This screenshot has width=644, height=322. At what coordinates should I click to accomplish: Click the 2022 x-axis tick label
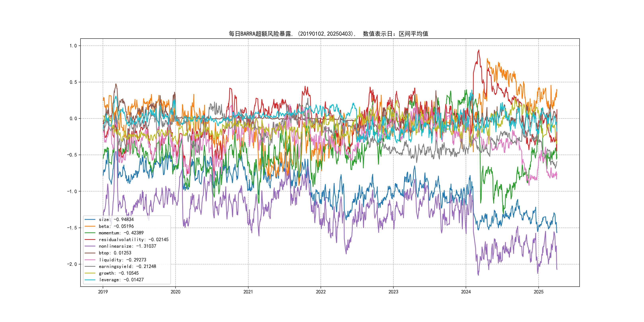[x=321, y=292]
